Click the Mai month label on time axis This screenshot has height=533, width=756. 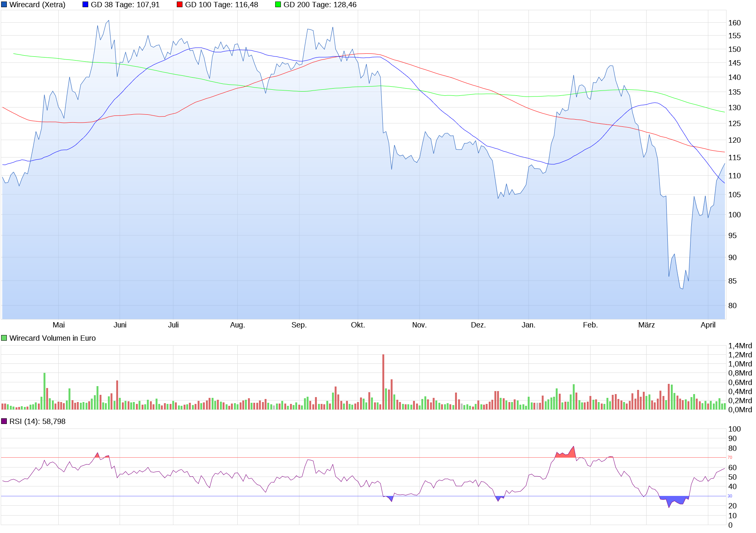[x=59, y=325]
